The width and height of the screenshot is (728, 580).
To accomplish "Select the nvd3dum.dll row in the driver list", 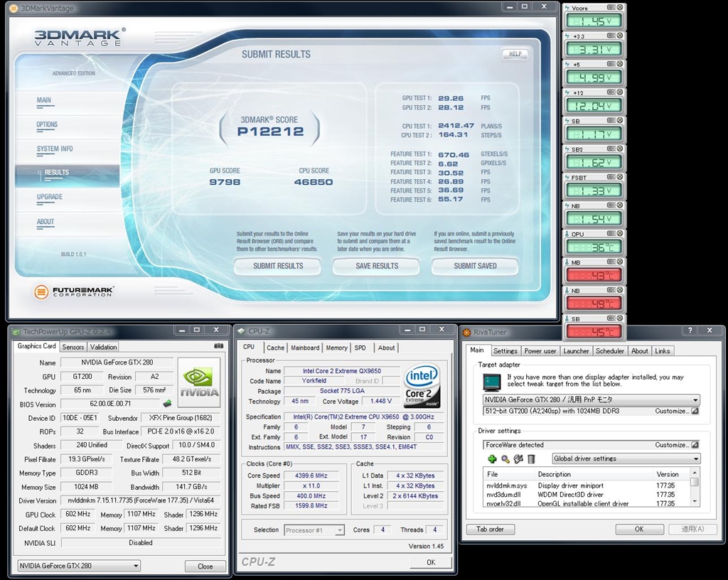I will pos(587,495).
